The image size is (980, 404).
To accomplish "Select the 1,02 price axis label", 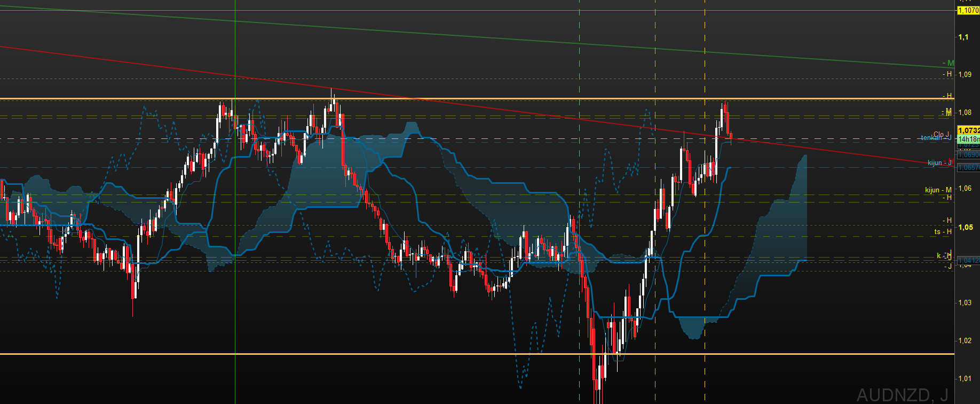I will pos(965,340).
